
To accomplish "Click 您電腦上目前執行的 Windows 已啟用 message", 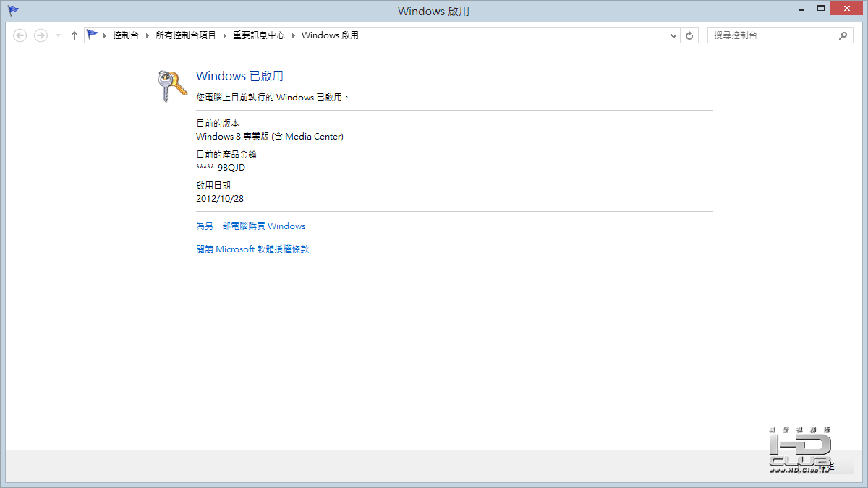I will pos(273,97).
